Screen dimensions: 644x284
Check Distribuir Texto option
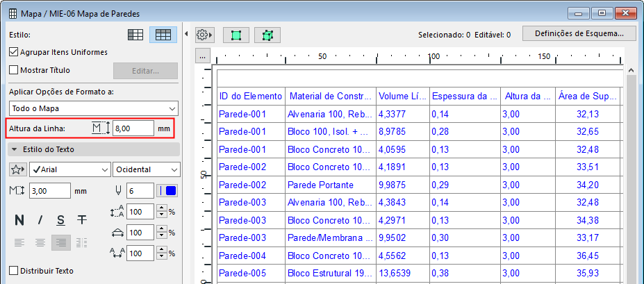point(14,271)
